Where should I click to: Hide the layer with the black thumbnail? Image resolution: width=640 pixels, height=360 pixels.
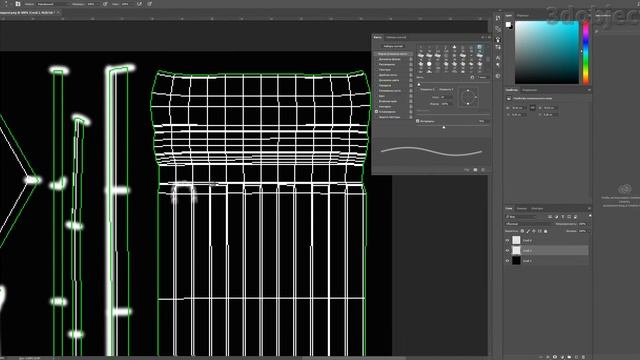[x=507, y=260]
